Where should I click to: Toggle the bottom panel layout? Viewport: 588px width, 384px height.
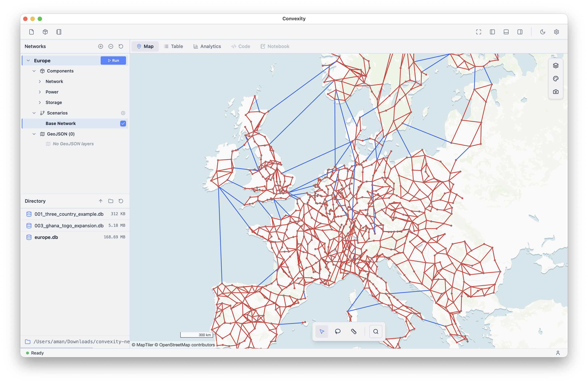(506, 32)
